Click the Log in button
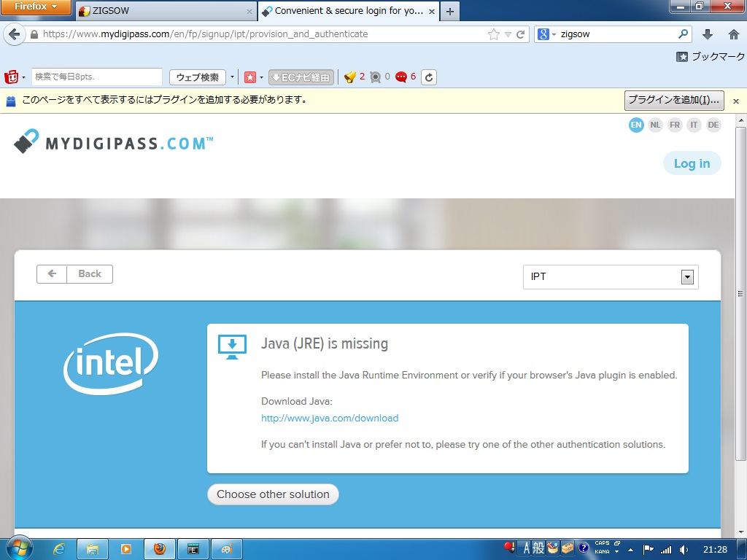Image resolution: width=747 pixels, height=560 pixels. pyautogui.click(x=692, y=163)
